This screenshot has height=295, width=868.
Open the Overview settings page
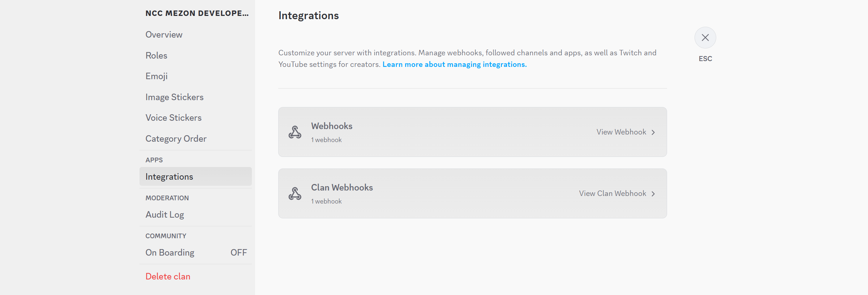(x=164, y=35)
